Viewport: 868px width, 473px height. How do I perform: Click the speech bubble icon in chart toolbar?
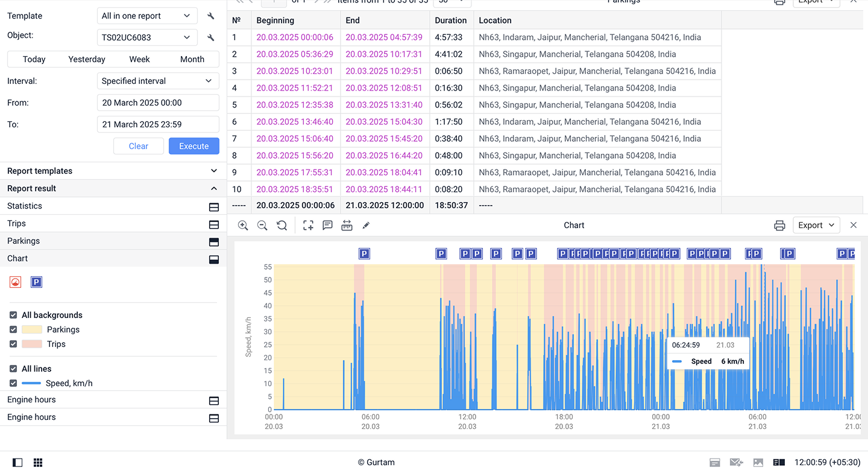pos(327,225)
